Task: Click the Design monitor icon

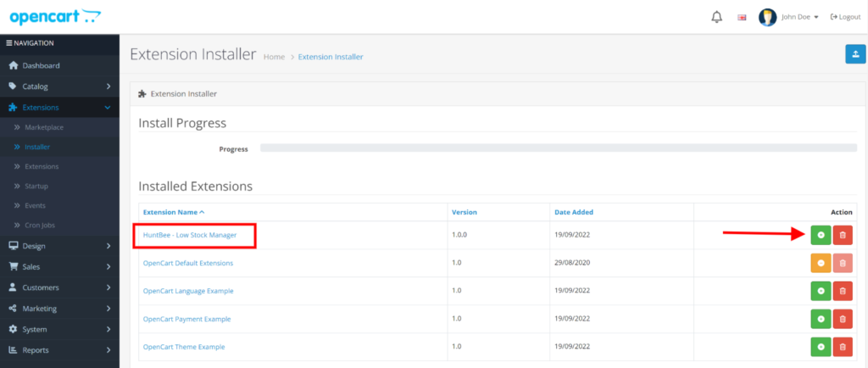Action: coord(14,246)
